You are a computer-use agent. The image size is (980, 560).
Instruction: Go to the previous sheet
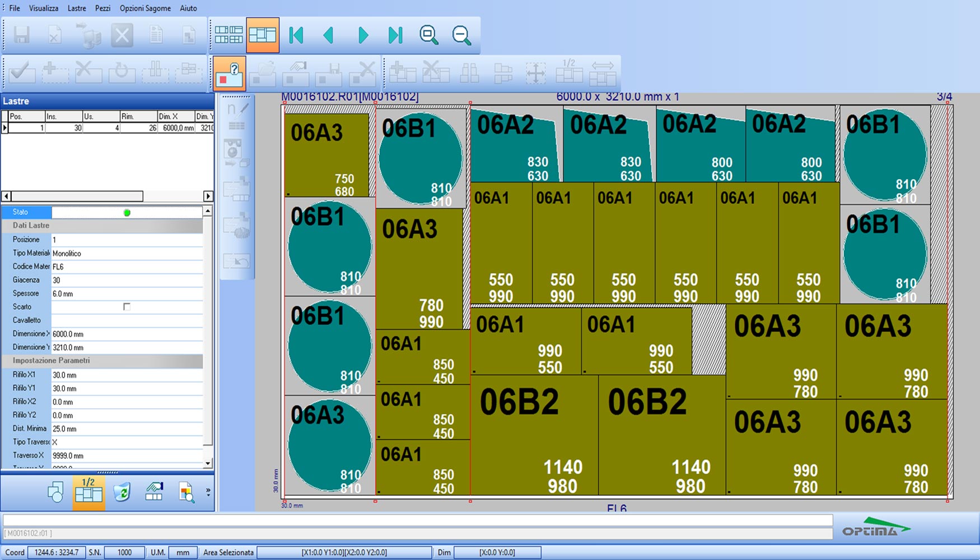click(x=329, y=35)
